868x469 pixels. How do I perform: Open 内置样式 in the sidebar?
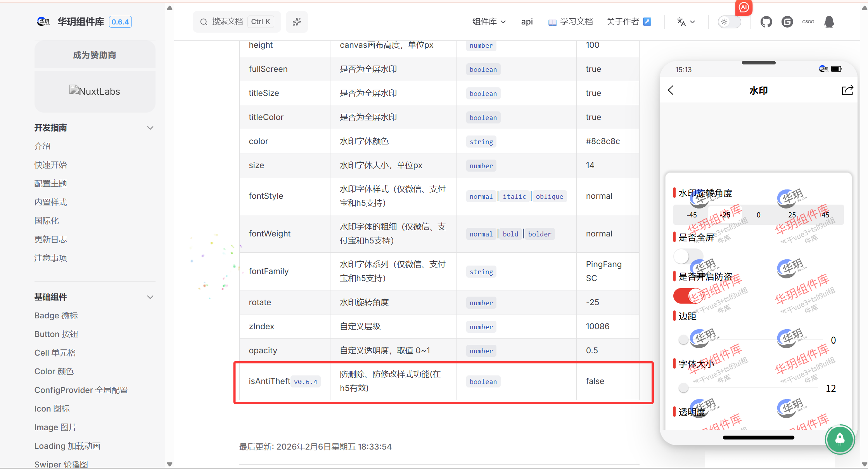pos(50,202)
